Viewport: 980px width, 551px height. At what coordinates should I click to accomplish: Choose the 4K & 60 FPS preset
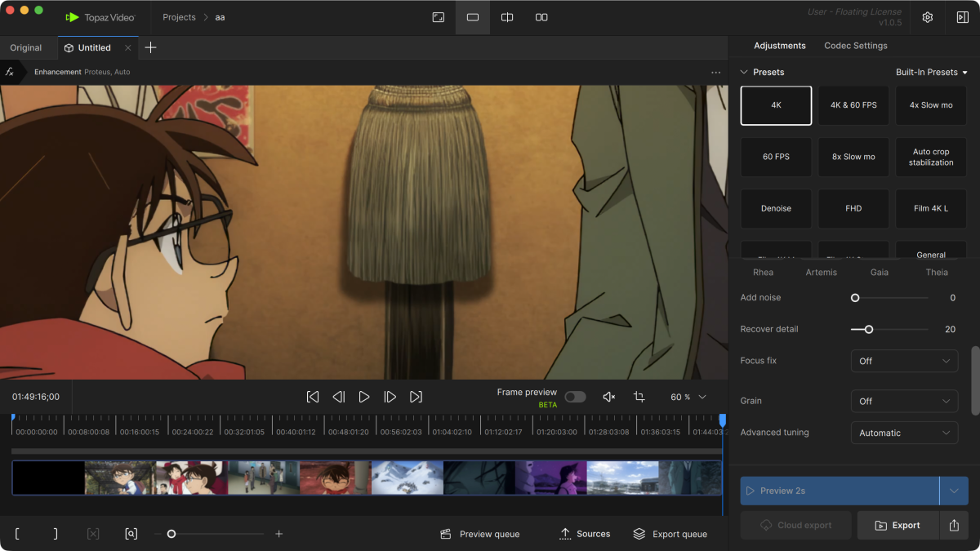pos(853,105)
